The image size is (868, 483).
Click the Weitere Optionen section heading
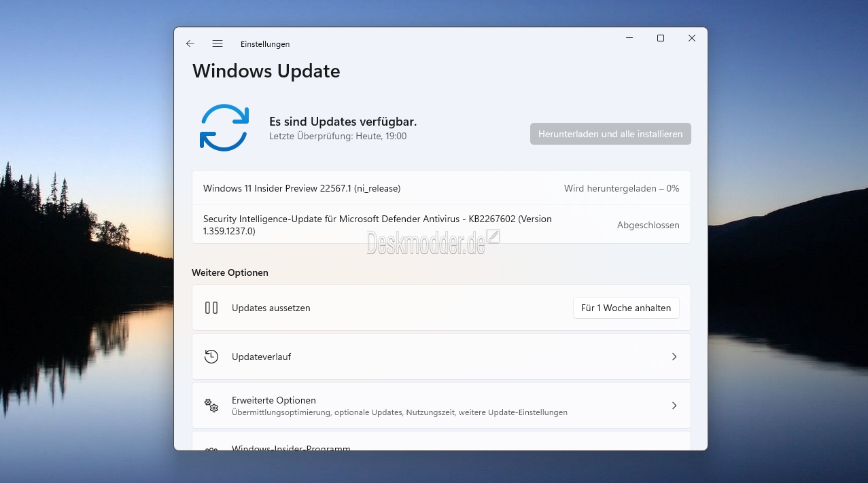[230, 272]
